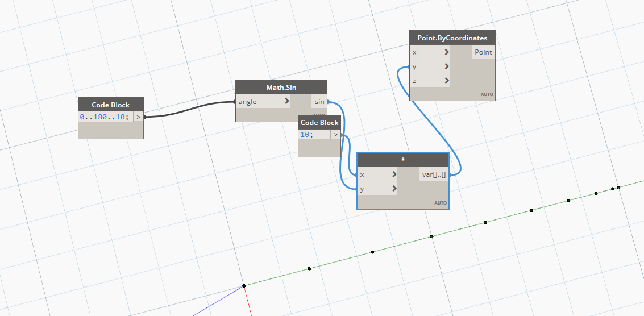Select the multiplication (*) node header
Screen dimensions: 644x316
click(x=403, y=160)
